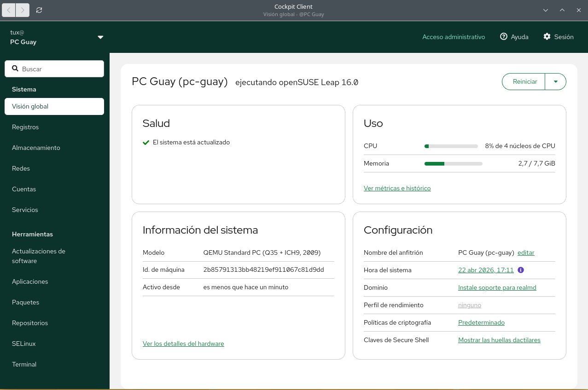Follow the Ver métricas e histórico link
This screenshot has width=588, height=390.
click(397, 188)
